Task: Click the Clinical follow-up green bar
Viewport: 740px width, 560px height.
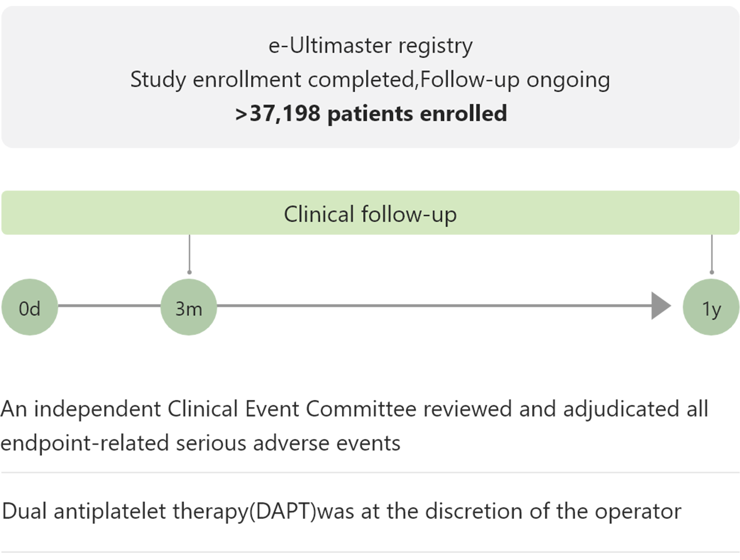Action: (370, 213)
